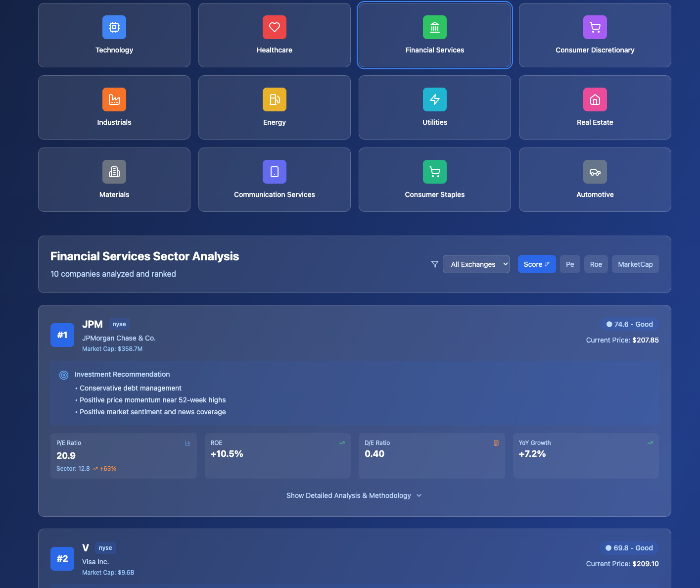Select the Healthcare sector card
This screenshot has width=700, height=588.
tap(275, 35)
